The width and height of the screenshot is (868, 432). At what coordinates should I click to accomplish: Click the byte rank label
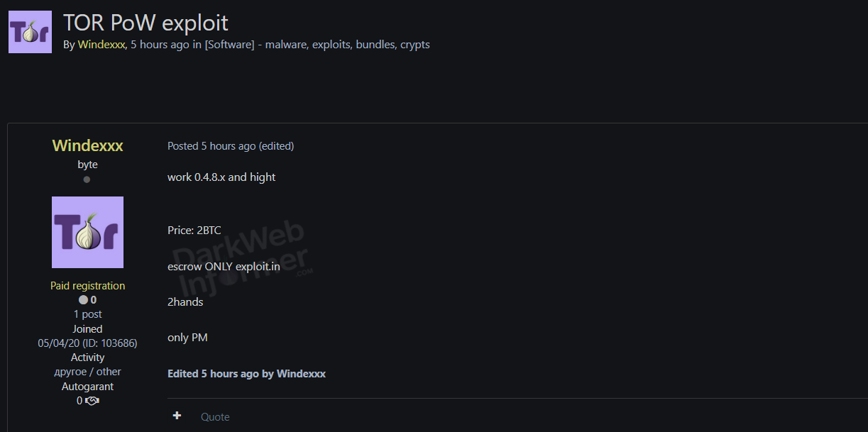(x=88, y=165)
